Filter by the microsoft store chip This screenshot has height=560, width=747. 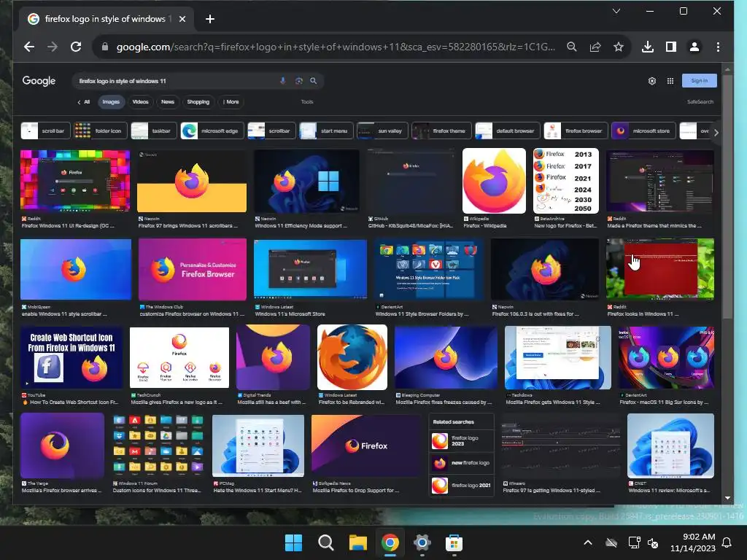tap(643, 131)
